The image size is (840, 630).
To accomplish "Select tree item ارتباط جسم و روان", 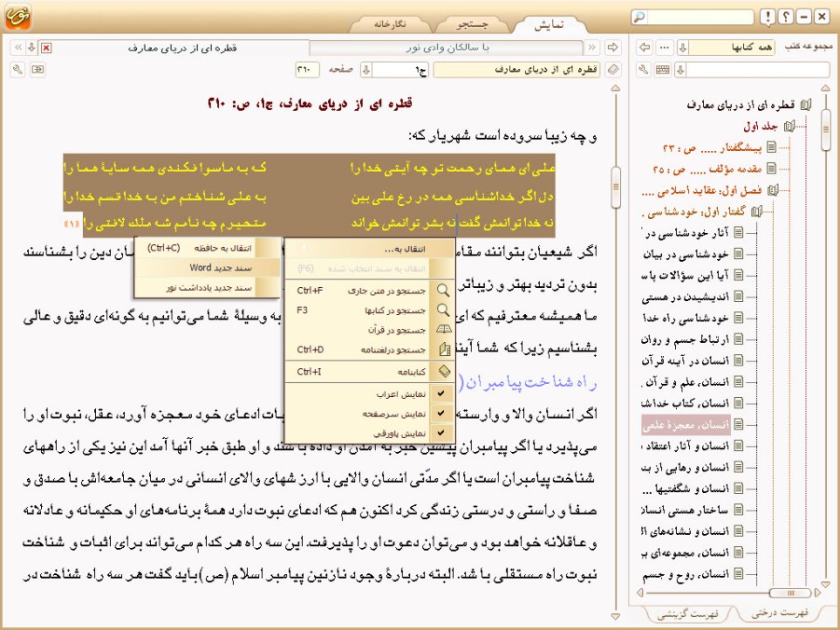I will (x=685, y=339).
